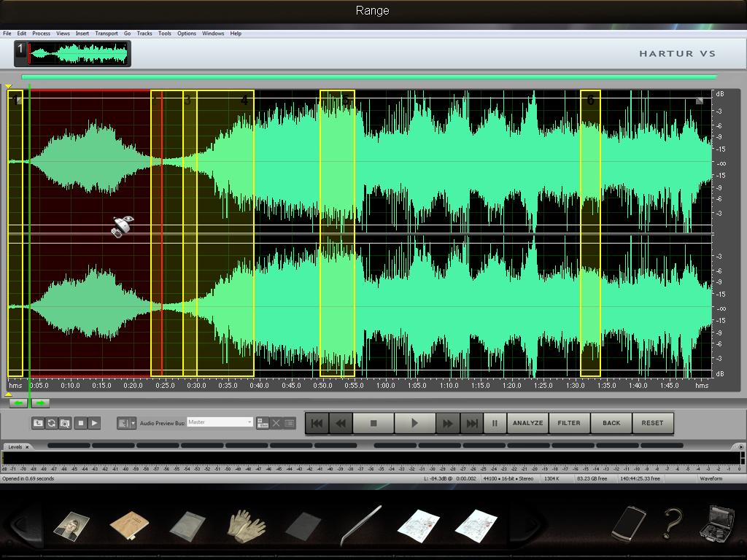Click the large stop button
This screenshot has height=560, width=747.
(x=373, y=423)
